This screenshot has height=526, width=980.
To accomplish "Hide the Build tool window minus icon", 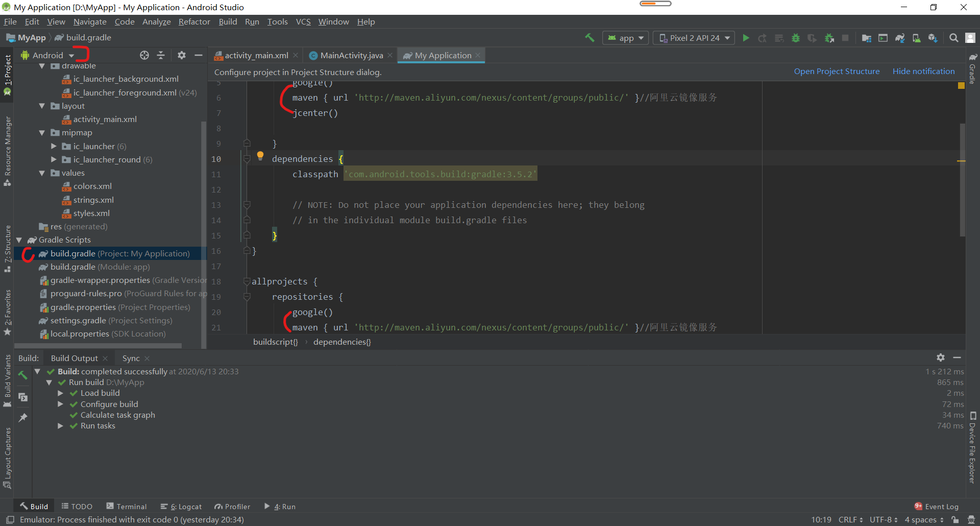I will [957, 357].
